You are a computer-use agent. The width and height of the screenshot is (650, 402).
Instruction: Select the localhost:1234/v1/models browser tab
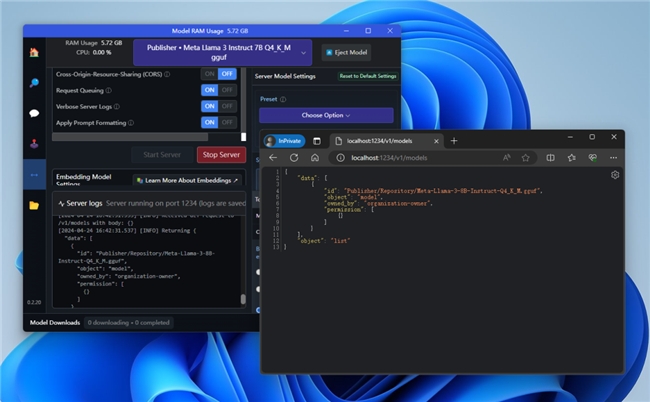pyautogui.click(x=386, y=141)
